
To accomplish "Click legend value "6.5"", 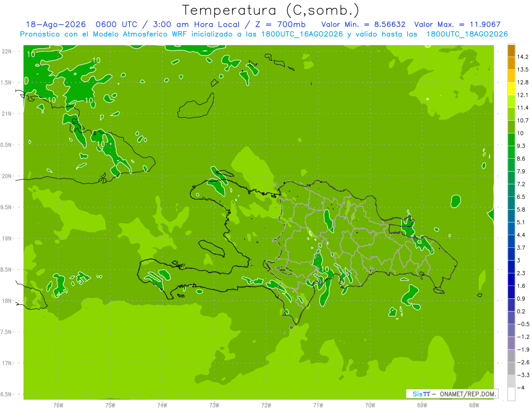I will tap(521, 197).
